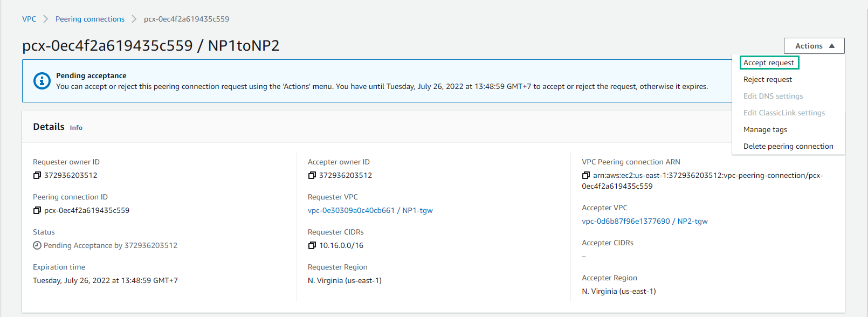Image resolution: width=868 pixels, height=317 pixels.
Task: Open Requester VPC link NP1-tgw
Action: (x=370, y=210)
